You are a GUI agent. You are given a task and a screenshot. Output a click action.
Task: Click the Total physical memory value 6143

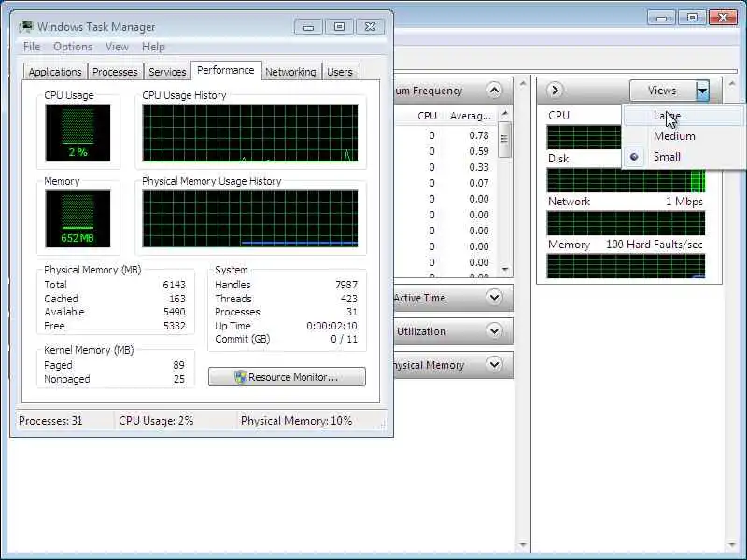(x=175, y=285)
